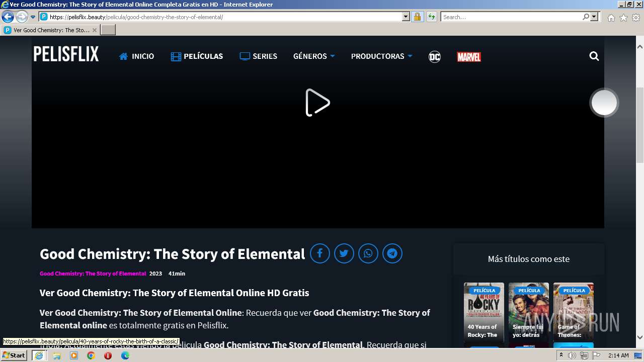The width and height of the screenshot is (644, 362).
Task: Open the SERIES section
Action: pos(258,56)
